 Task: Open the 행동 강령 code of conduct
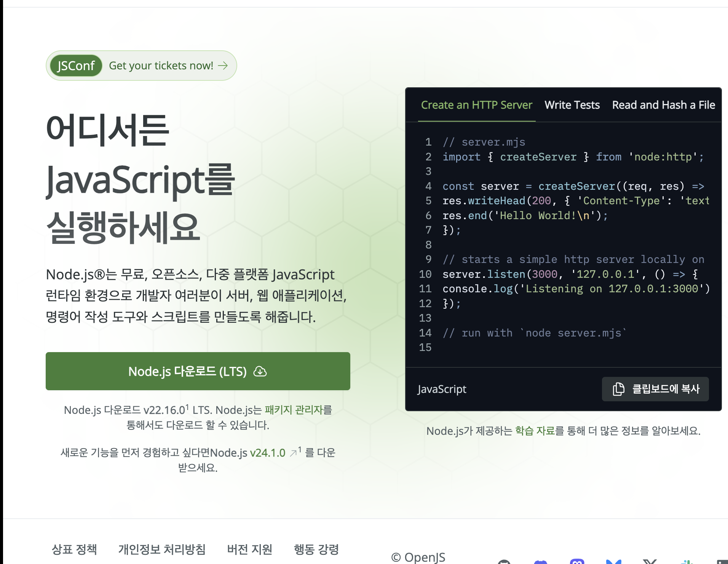(316, 549)
